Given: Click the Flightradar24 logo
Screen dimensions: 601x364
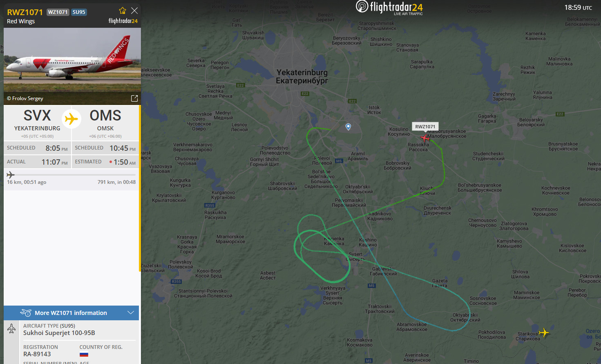Looking at the screenshot, I should 389,8.
